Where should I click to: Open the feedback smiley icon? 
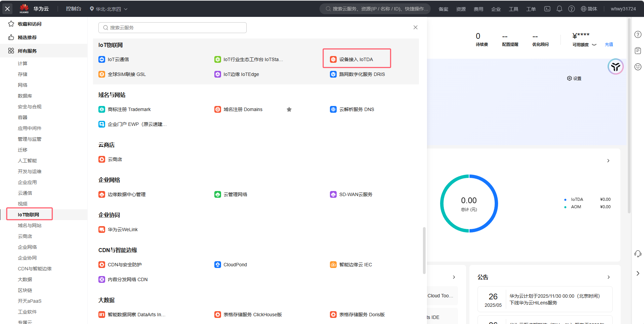638,67
